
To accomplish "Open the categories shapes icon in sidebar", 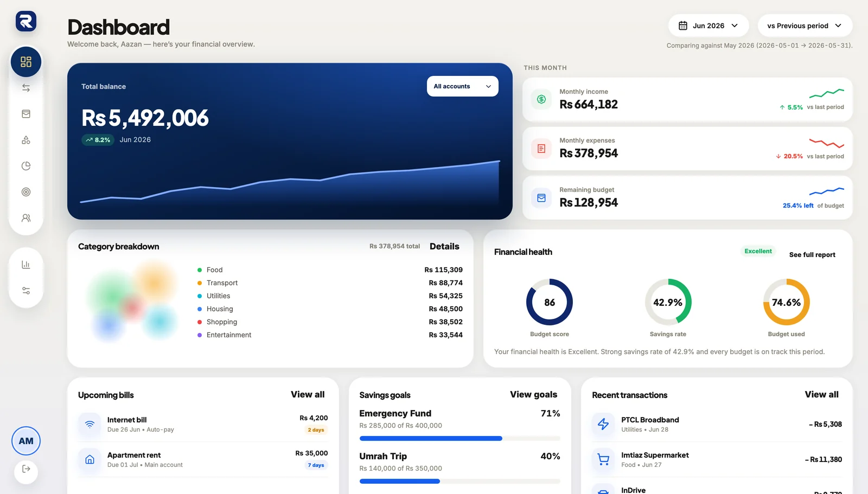I will tap(26, 140).
